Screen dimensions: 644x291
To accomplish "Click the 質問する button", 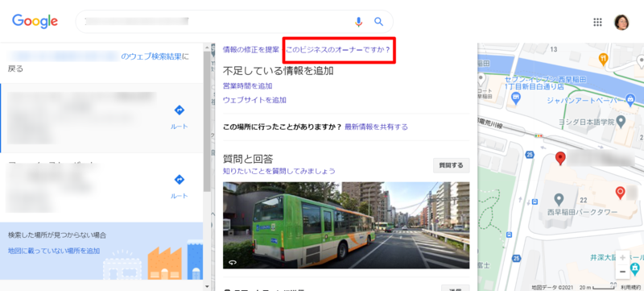I will point(452,165).
